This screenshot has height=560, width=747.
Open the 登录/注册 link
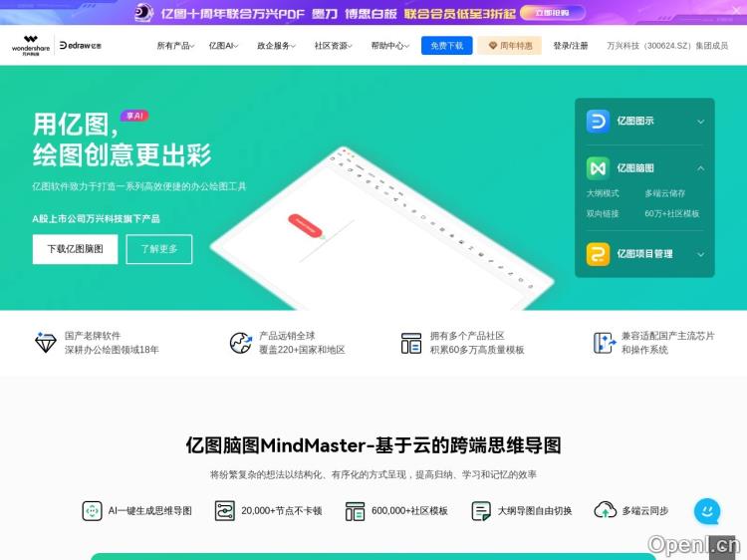click(571, 46)
